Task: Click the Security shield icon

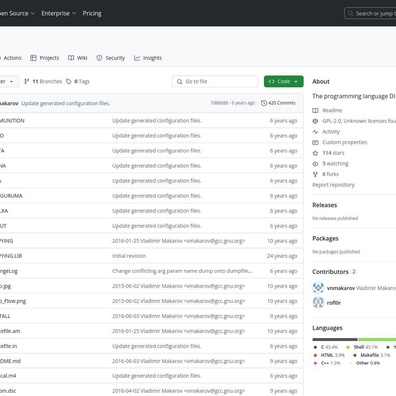Action: point(99,58)
